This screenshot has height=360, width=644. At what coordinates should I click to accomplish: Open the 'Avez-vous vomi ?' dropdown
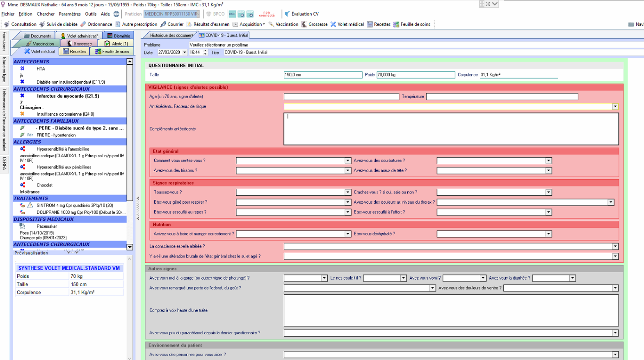tap(483, 278)
